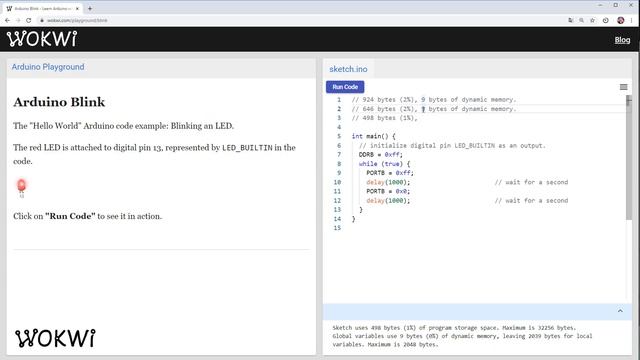Click the Run Code button
Screen dimensions: 640x360
(345, 87)
